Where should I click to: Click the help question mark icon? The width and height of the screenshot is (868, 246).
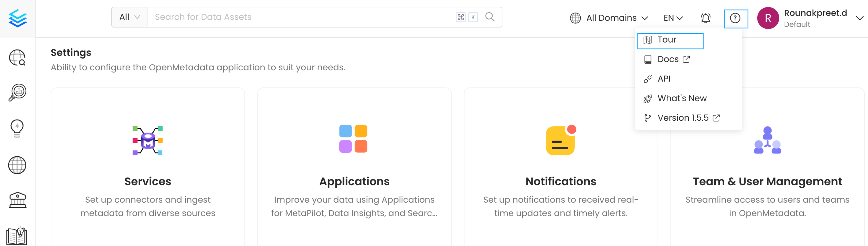(x=735, y=18)
